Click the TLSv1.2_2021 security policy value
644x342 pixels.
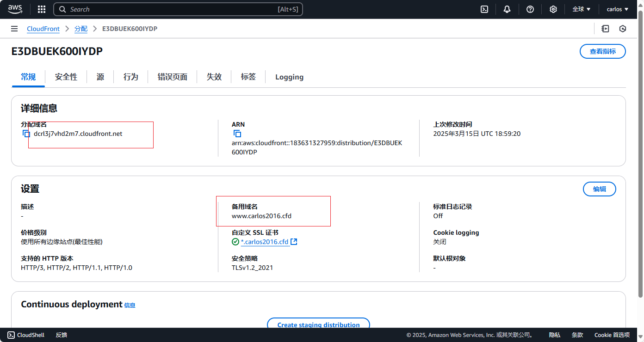click(252, 268)
